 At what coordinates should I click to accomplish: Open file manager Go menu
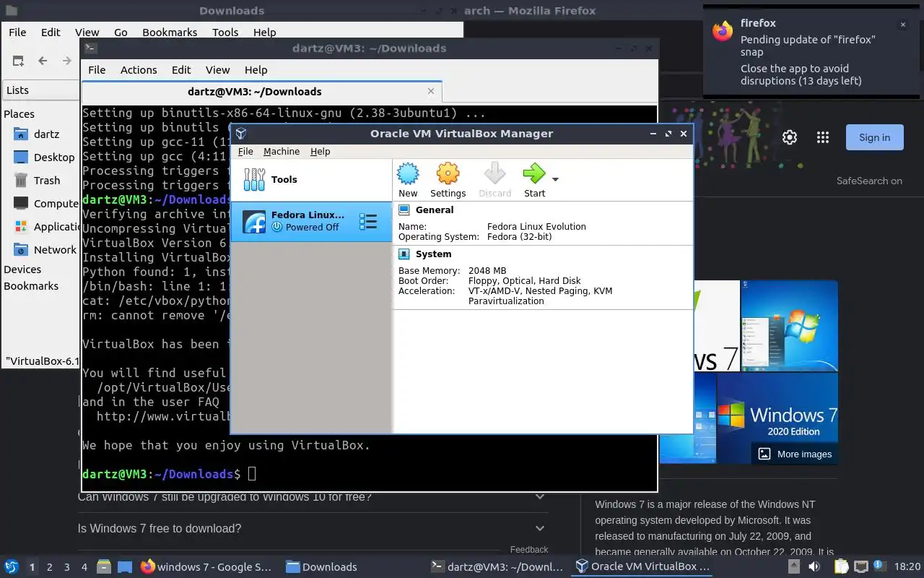(x=121, y=32)
